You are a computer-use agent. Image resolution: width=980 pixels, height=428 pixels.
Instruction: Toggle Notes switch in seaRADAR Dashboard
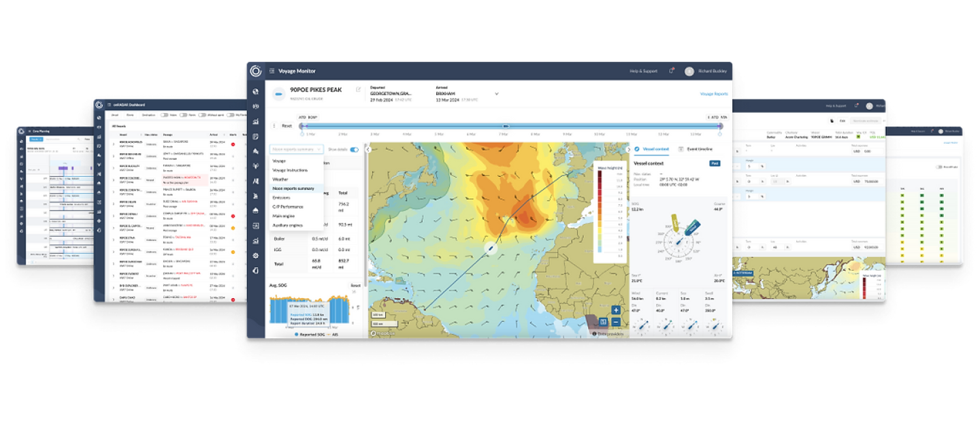[164, 115]
